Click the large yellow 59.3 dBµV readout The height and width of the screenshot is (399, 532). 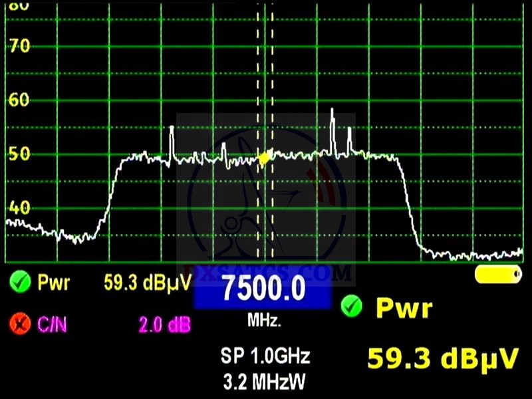(443, 358)
